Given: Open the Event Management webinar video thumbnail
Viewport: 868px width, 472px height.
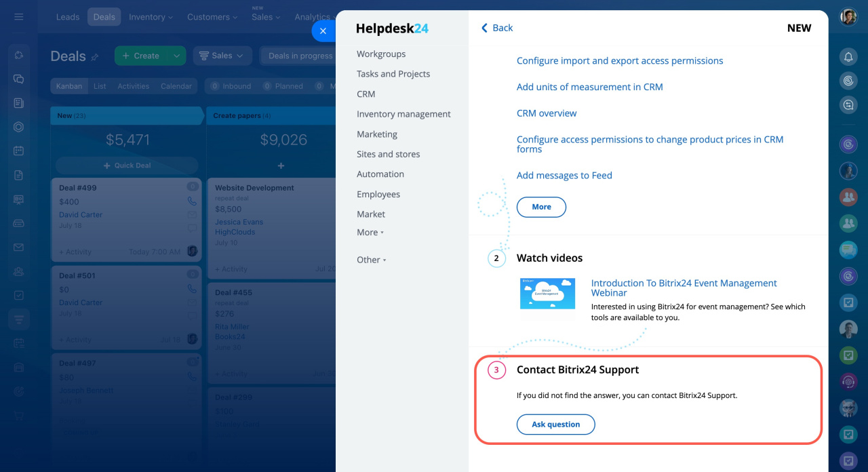Looking at the screenshot, I should (548, 293).
